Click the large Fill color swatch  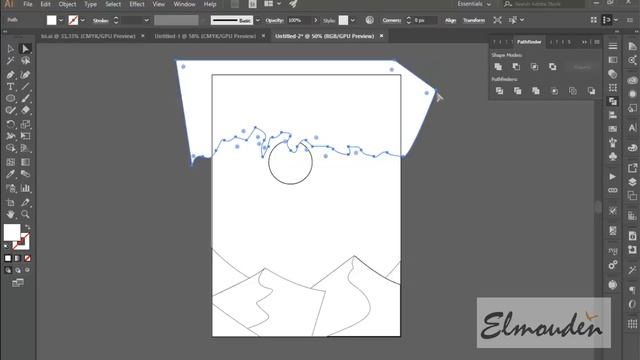pos(12,232)
